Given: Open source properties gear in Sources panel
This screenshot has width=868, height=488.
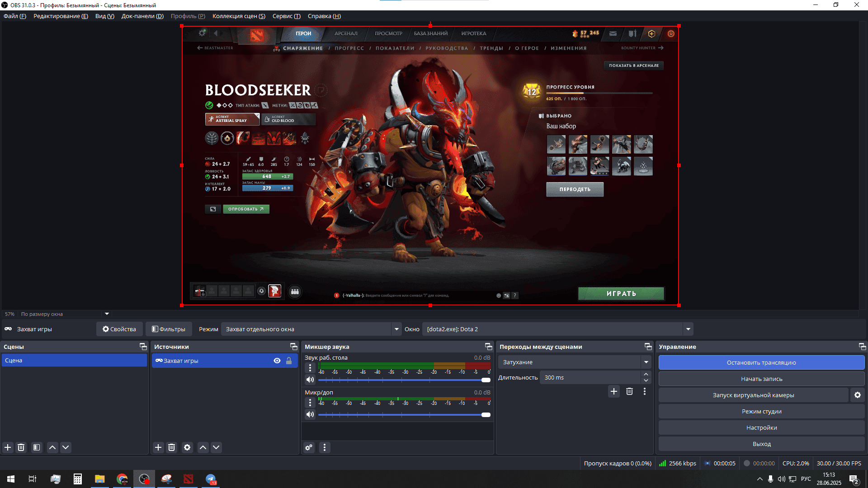Looking at the screenshot, I should pos(187,447).
